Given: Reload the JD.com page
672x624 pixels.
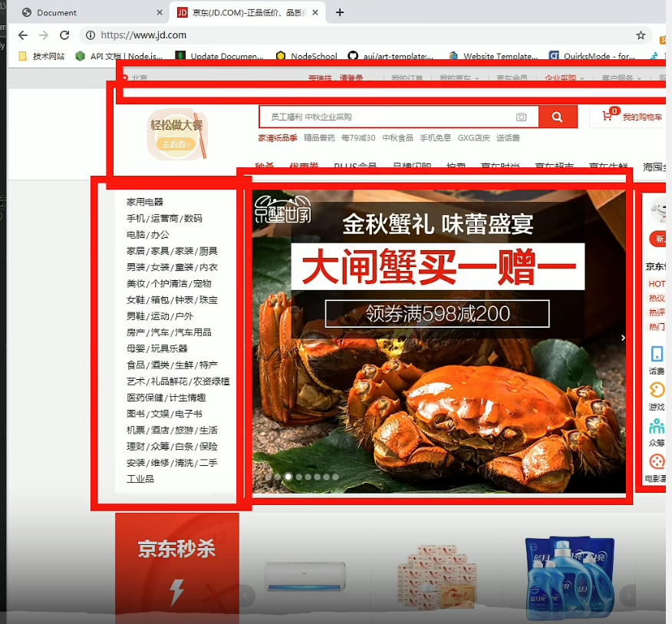Looking at the screenshot, I should pyautogui.click(x=64, y=35).
